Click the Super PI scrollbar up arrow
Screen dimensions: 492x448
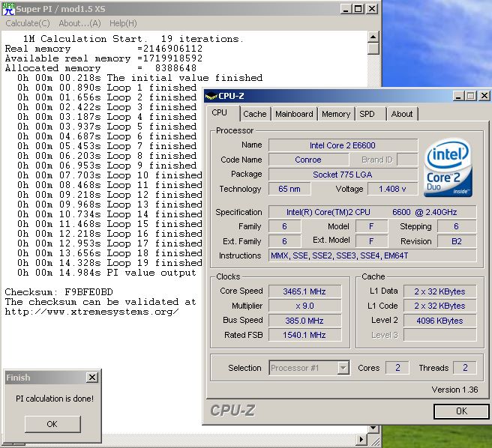[373, 37]
